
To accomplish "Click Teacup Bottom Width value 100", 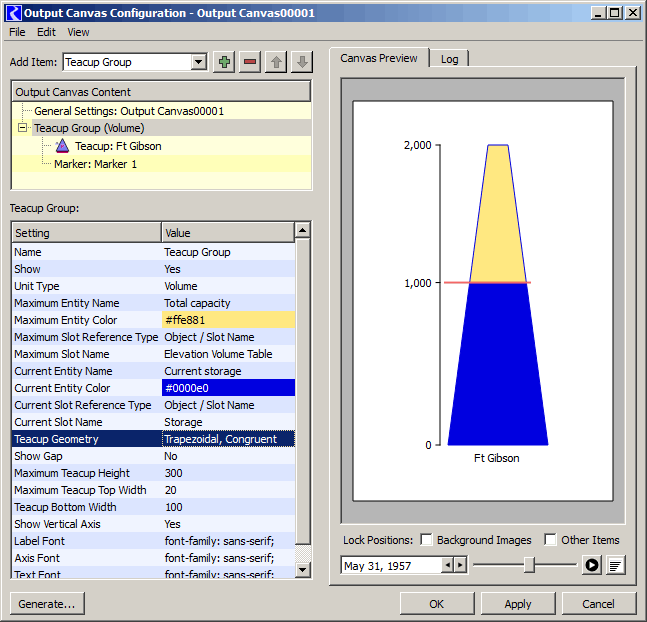I will pyautogui.click(x=228, y=507).
